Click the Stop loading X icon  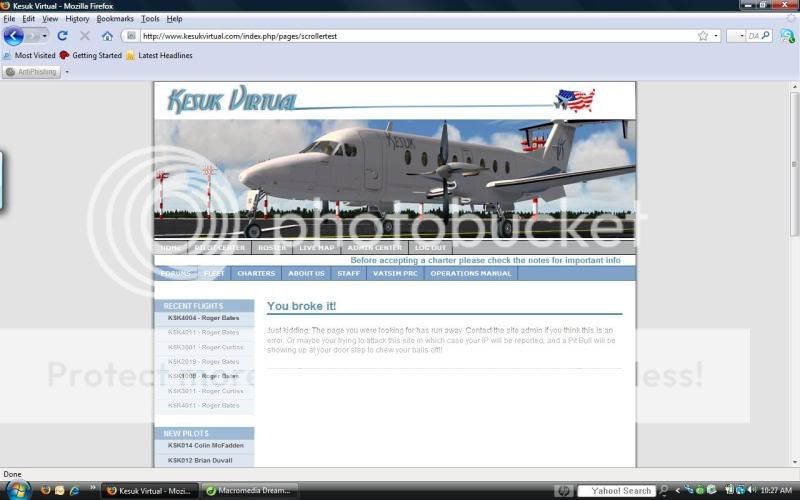(x=84, y=36)
